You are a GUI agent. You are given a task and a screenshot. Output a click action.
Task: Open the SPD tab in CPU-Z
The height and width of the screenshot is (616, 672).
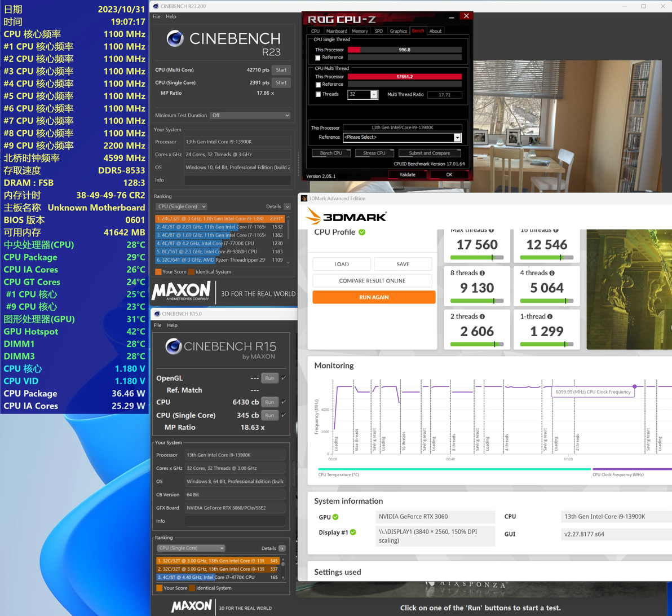(x=379, y=31)
